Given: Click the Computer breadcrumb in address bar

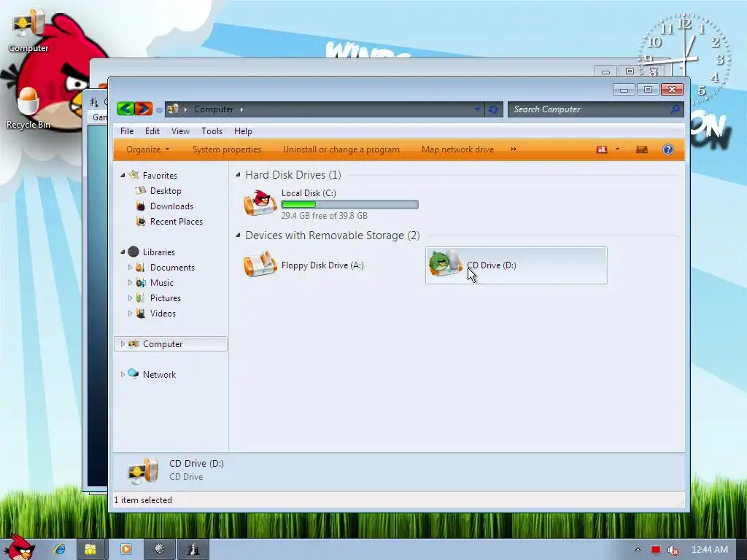Looking at the screenshot, I should click(x=214, y=109).
